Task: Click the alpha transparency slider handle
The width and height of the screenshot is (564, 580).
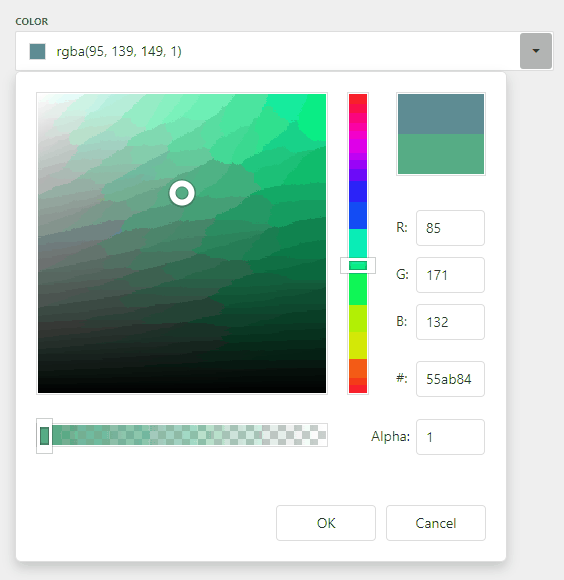Action: [44, 436]
